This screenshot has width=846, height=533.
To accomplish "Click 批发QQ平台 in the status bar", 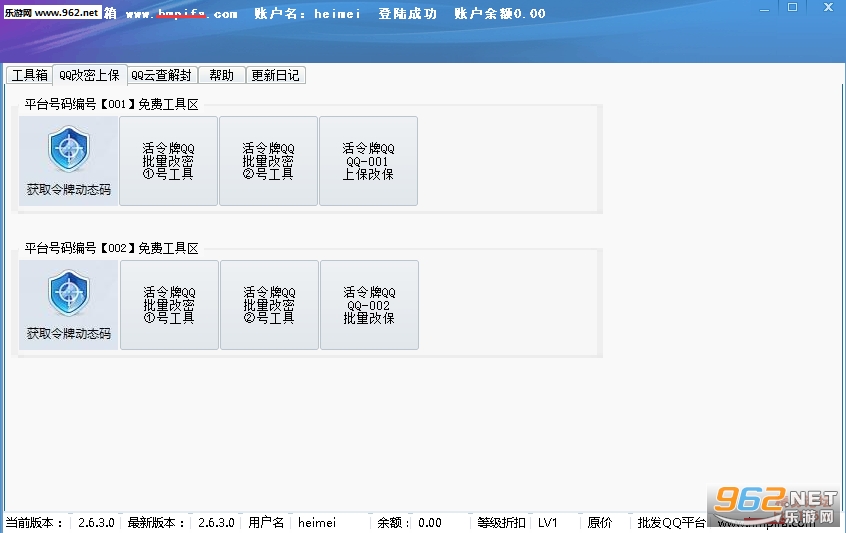I will (x=671, y=522).
